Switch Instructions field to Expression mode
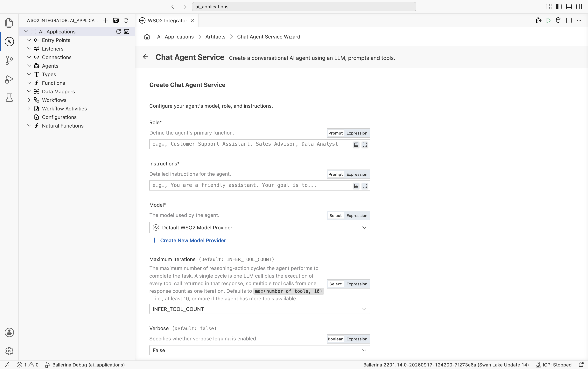The height and width of the screenshot is (369, 588). [x=357, y=174]
